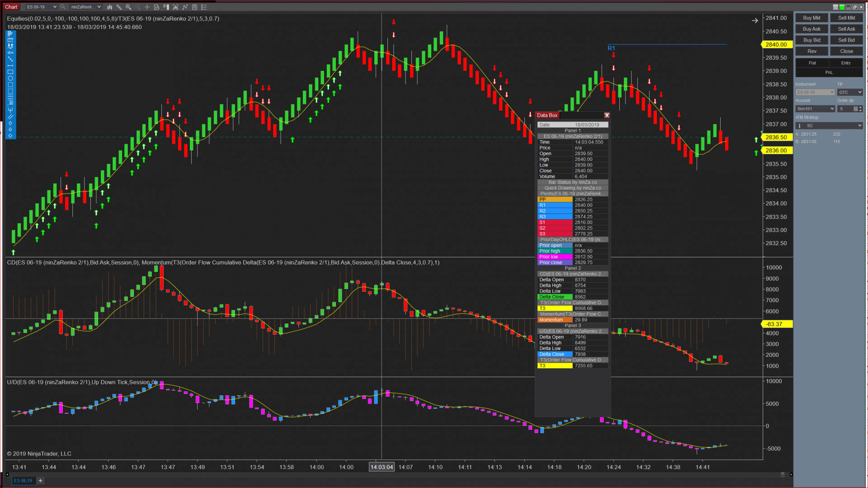Click the Flat position cell
Screen dimensions: 868x488
[x=812, y=63]
